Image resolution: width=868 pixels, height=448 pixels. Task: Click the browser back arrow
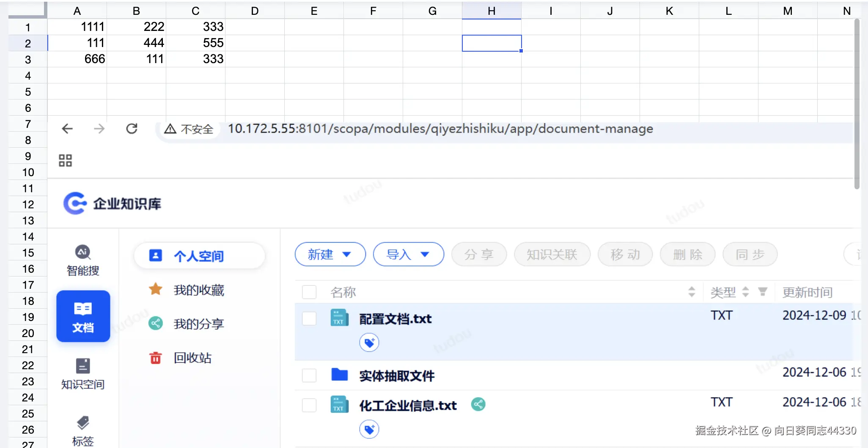[x=67, y=129]
